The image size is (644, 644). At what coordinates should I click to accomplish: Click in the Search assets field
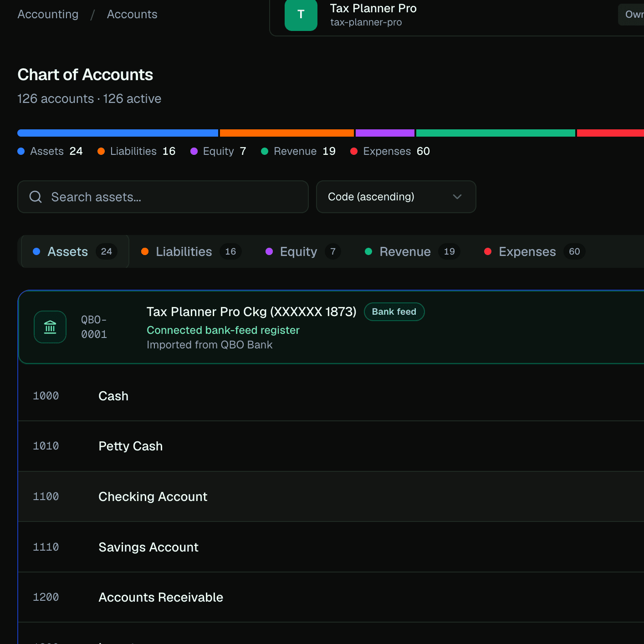point(163,197)
